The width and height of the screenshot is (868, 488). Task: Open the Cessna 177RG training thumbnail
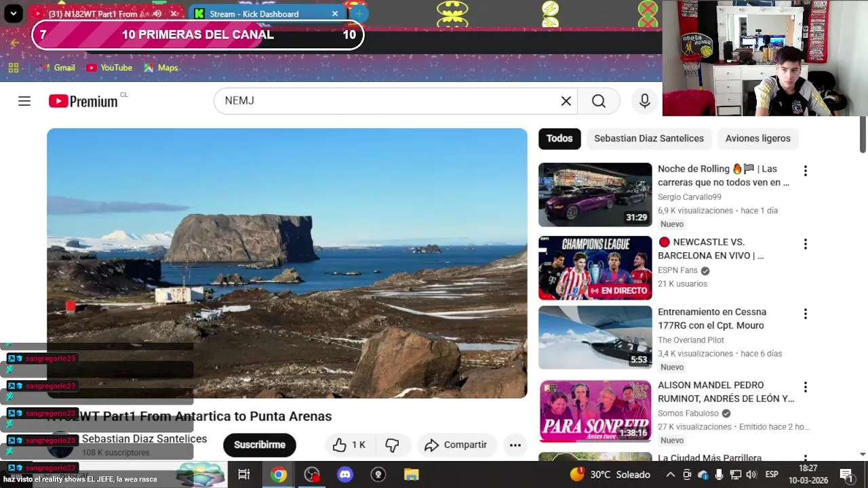595,338
